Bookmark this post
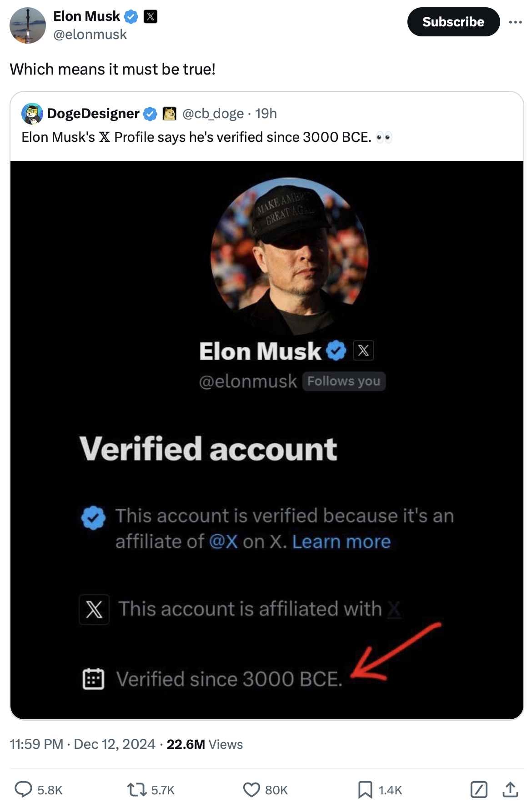The width and height of the screenshot is (532, 803). point(365,789)
